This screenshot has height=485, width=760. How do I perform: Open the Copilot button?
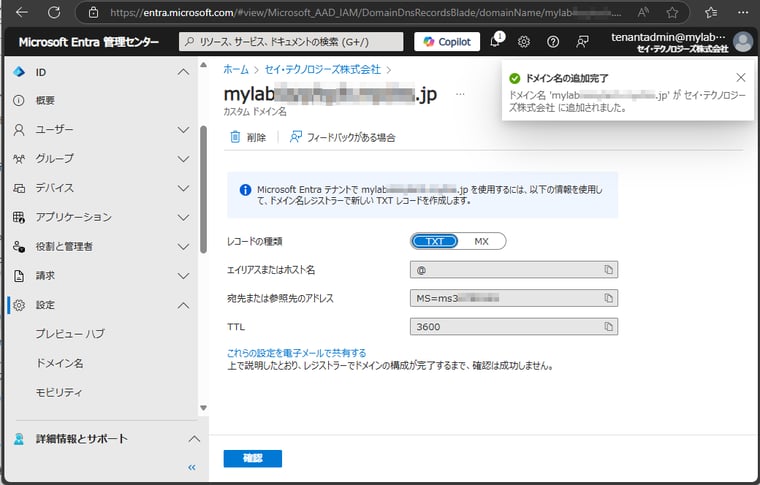pyautogui.click(x=447, y=42)
